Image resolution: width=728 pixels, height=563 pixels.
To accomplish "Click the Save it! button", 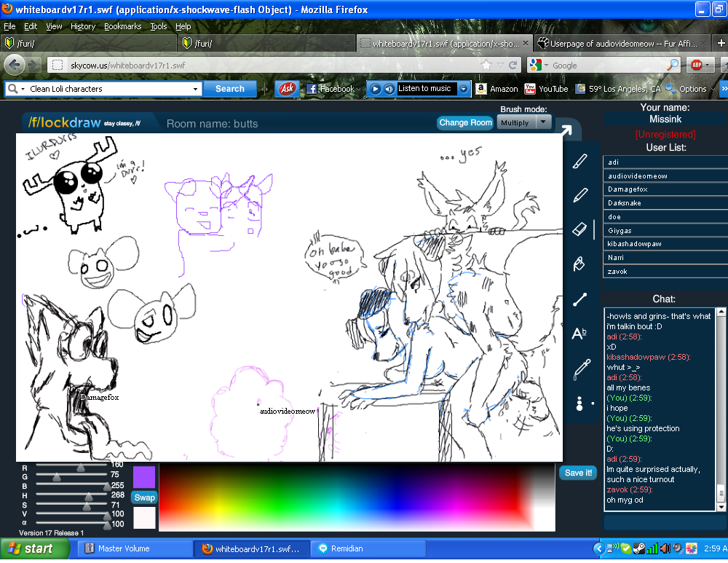I will pyautogui.click(x=578, y=473).
